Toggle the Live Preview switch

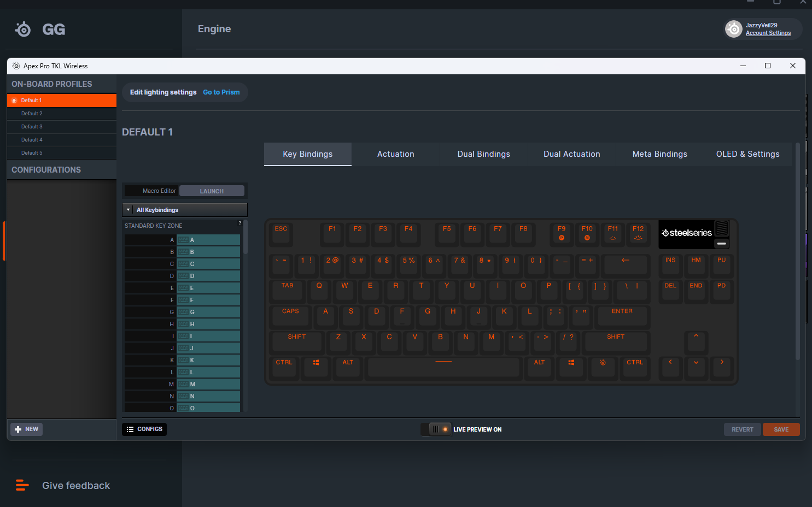pos(436,429)
